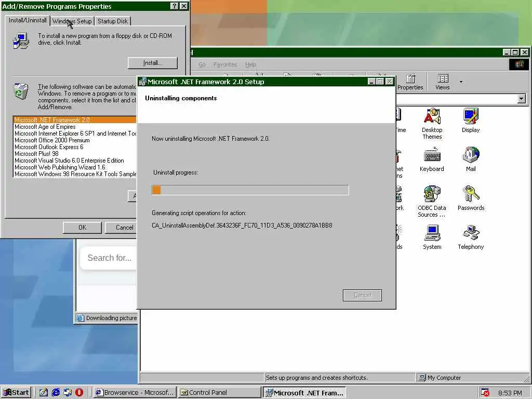Viewport: 532px width, 399px height.
Task: Open the ODBC Data Sources icon
Action: (432, 202)
